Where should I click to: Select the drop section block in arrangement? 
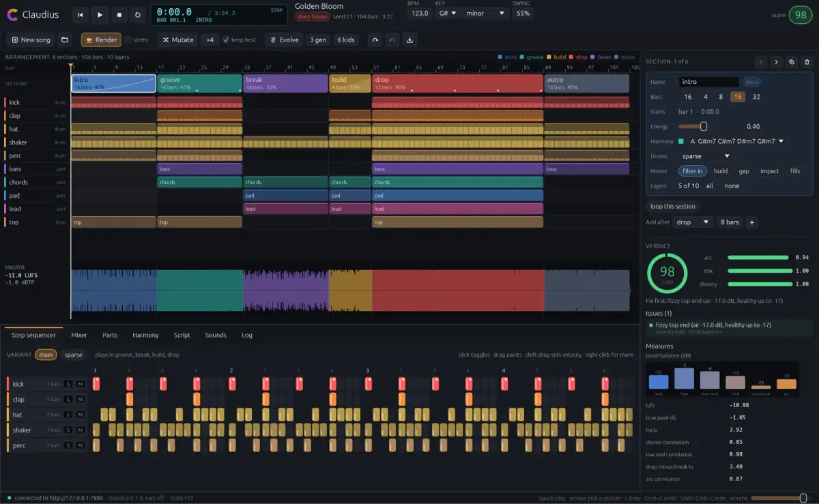[457, 84]
